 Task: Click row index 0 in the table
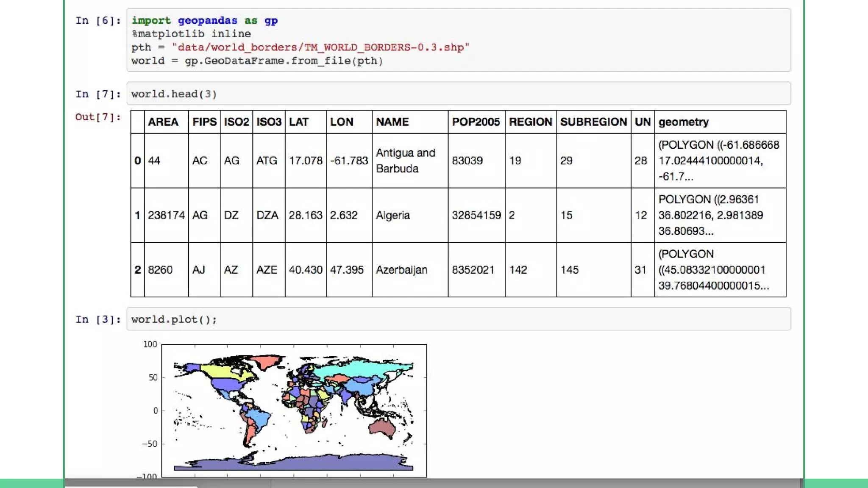[x=137, y=161]
